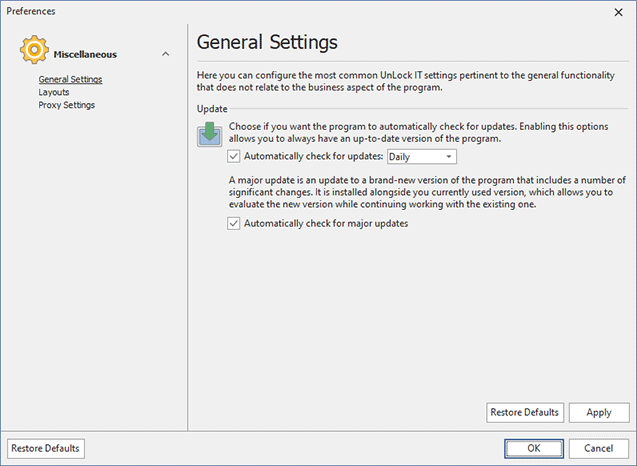
Task: Select General Settings in the sidebar
Action: point(70,79)
